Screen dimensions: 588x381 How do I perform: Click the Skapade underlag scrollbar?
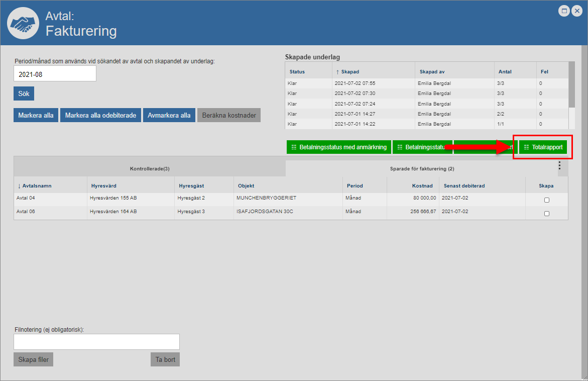click(571, 85)
